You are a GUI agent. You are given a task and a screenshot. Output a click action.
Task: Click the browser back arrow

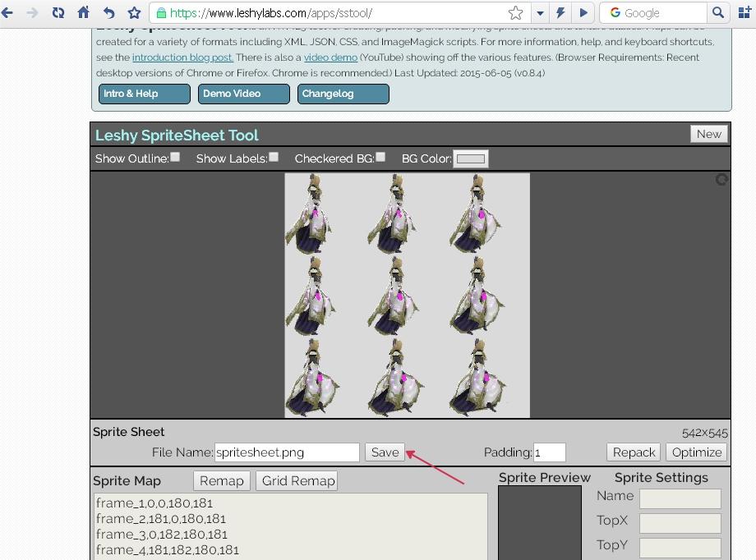click(x=8, y=13)
